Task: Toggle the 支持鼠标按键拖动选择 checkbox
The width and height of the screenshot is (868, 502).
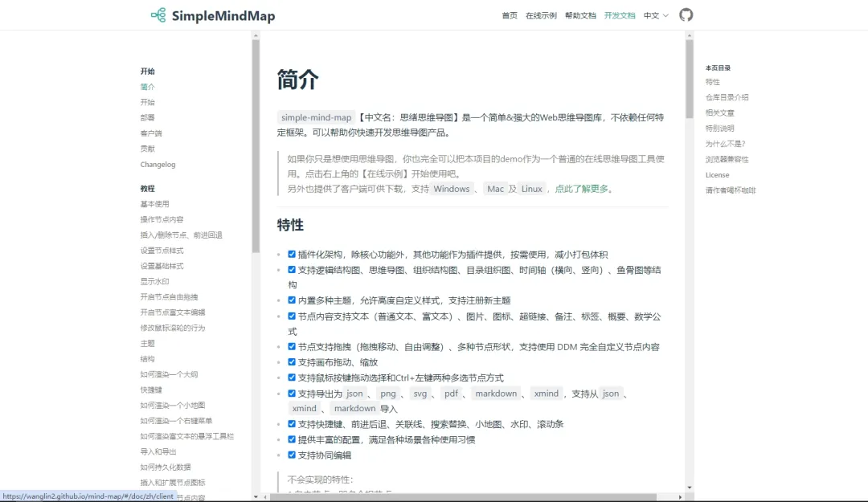Action: tap(292, 378)
